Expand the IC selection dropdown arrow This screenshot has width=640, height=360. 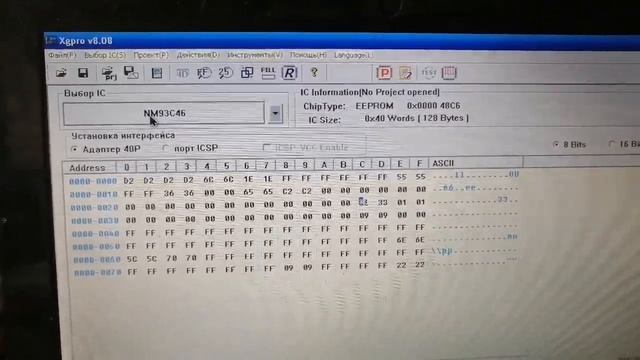276,113
